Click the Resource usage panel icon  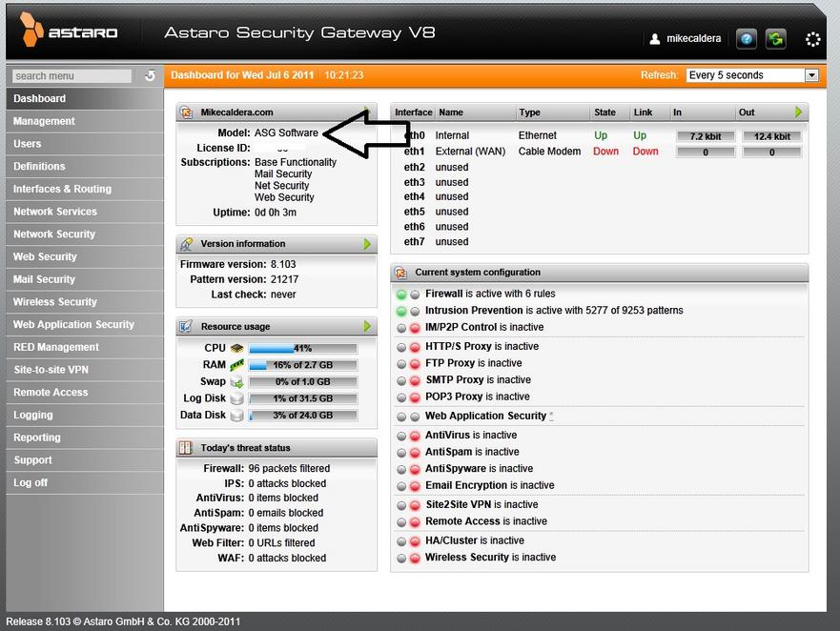tap(187, 326)
